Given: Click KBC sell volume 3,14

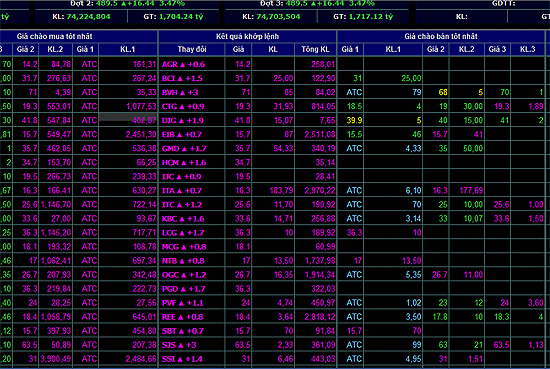Looking at the screenshot, I should pos(413,219).
